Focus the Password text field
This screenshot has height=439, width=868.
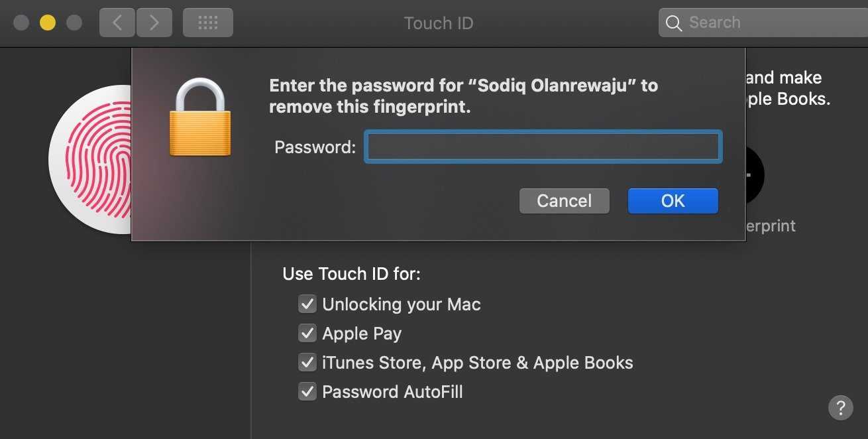point(543,147)
